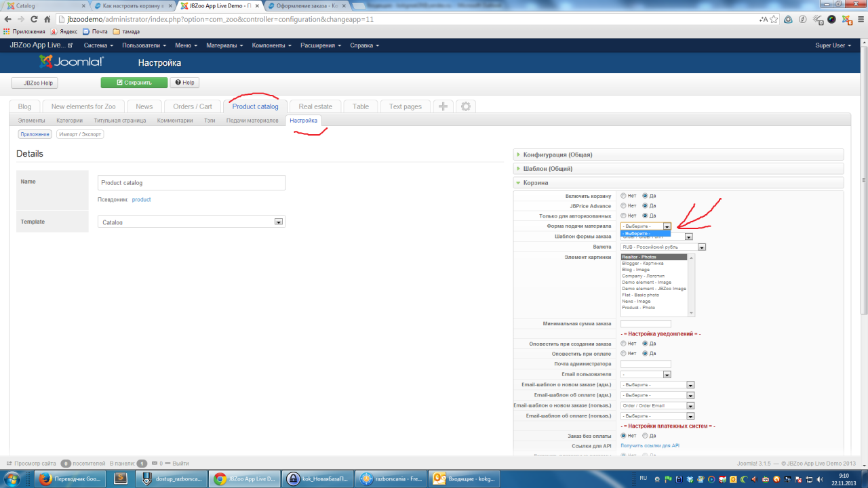868x488 pixels.
Task: Go to browser home page icon
Action: click(x=47, y=19)
